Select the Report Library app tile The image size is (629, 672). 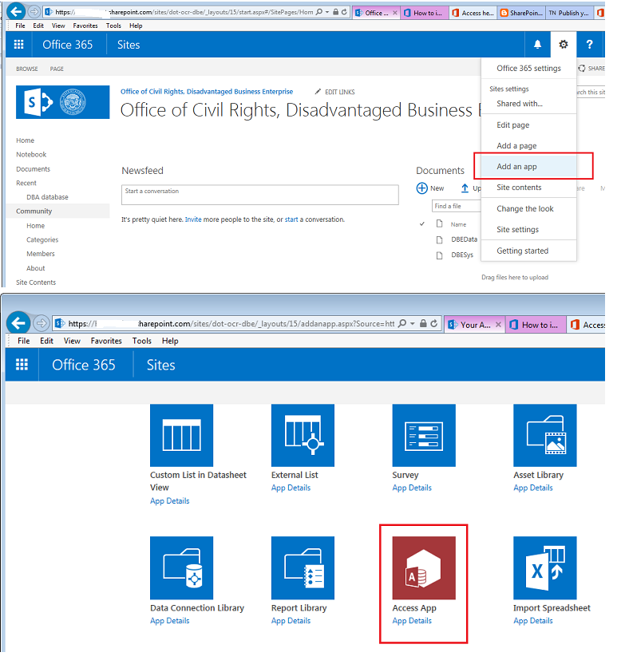pos(303,568)
